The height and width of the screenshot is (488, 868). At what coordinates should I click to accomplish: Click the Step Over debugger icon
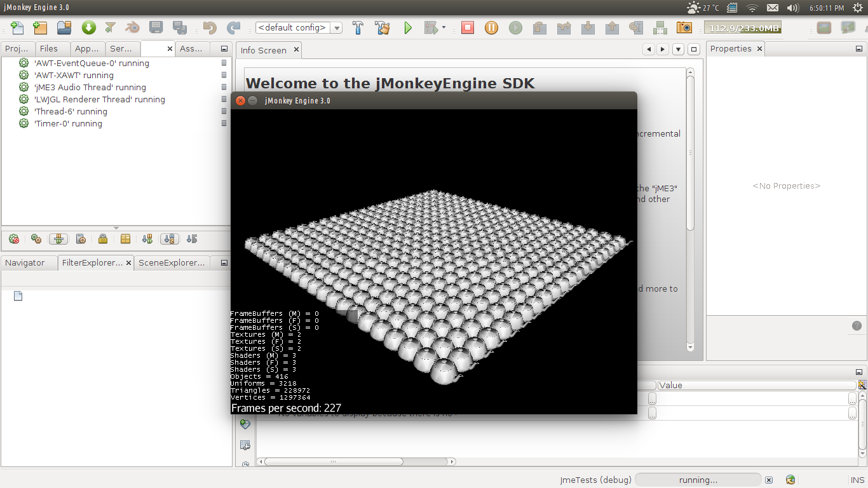click(x=539, y=27)
